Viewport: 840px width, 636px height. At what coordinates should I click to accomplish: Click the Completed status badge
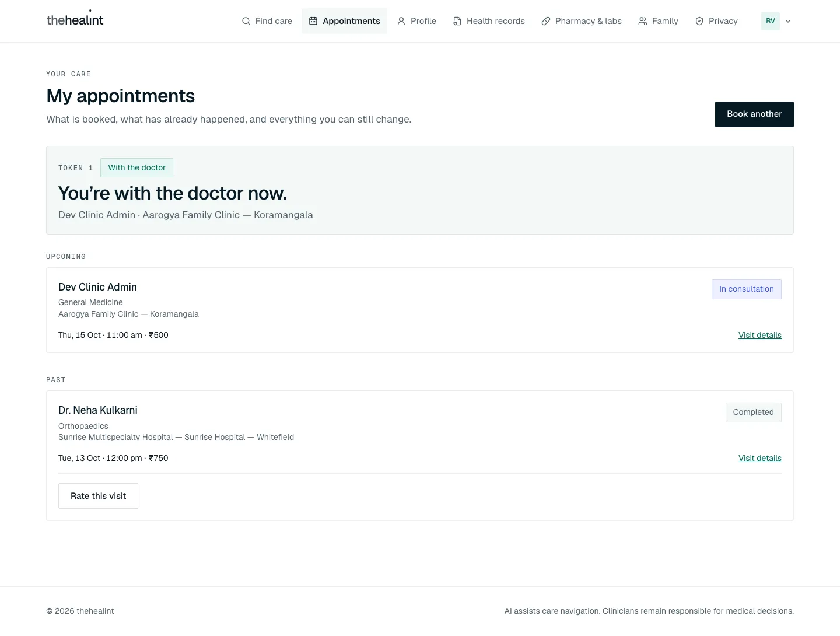pos(753,413)
